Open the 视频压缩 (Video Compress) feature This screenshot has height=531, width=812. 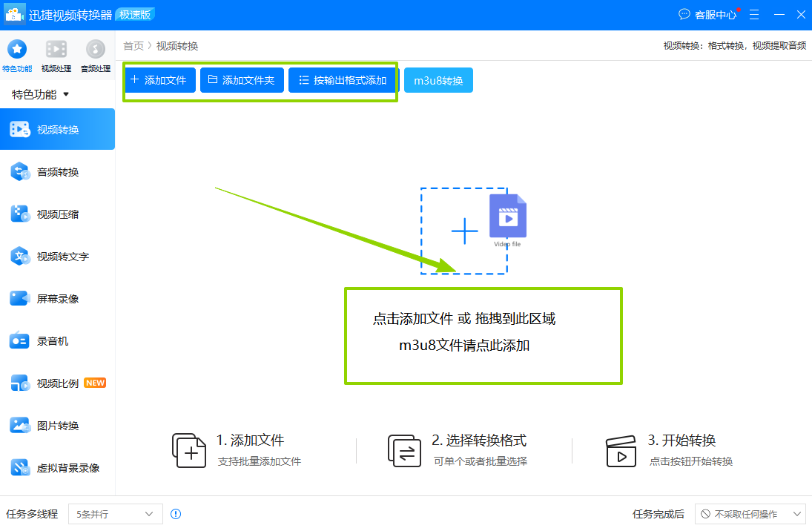(57, 214)
